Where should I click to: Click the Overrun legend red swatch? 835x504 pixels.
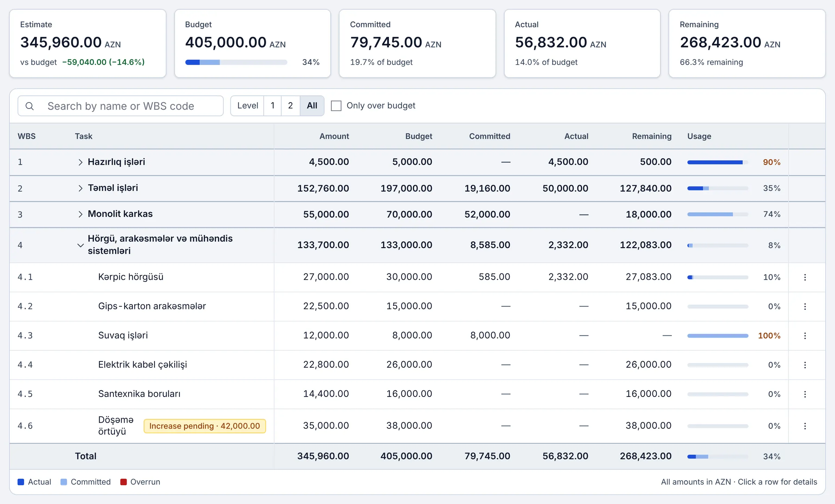(123, 482)
